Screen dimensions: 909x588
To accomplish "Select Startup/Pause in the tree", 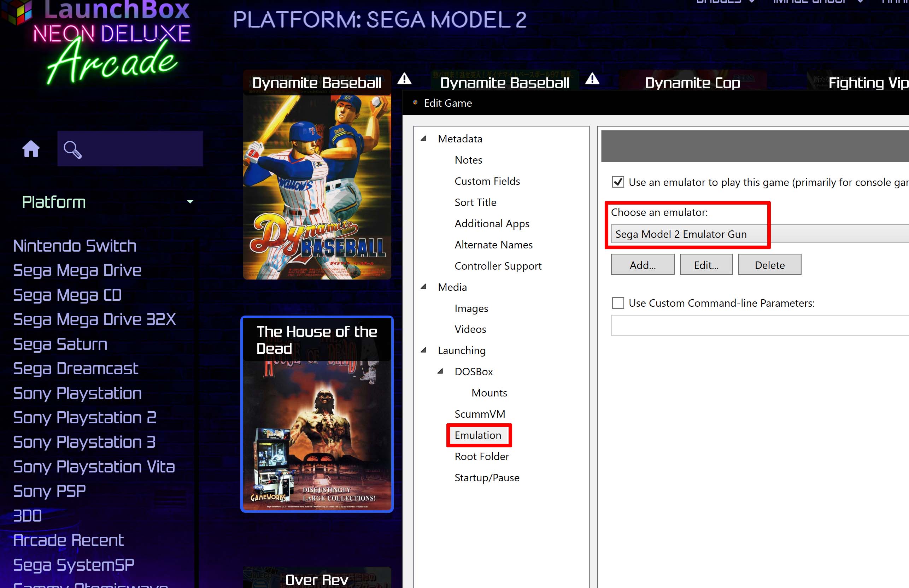I will pos(487,477).
